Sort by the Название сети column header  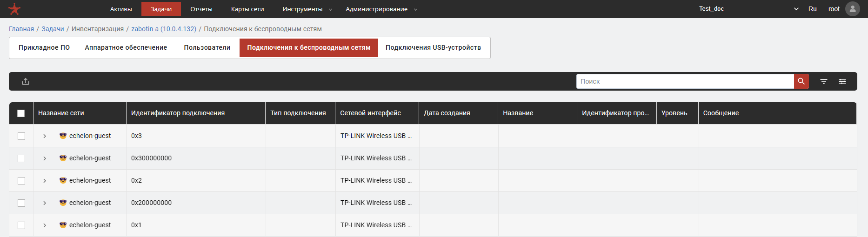61,113
